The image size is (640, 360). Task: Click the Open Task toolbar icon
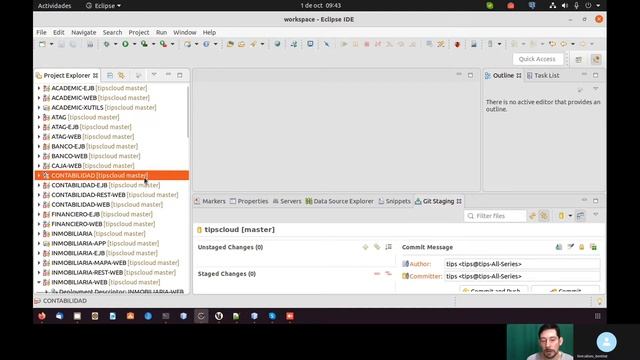[x=242, y=44]
